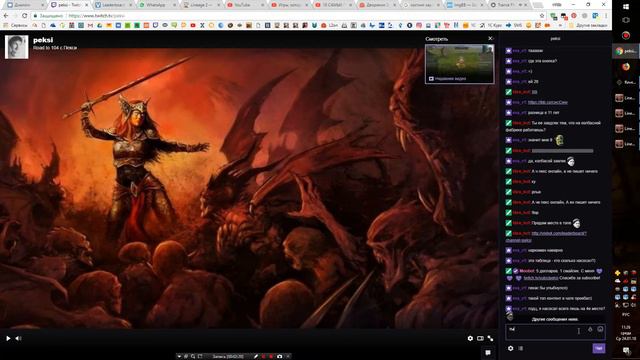The image size is (640, 360).
Task: Bookmark this page with the star icon
Action: point(542,16)
